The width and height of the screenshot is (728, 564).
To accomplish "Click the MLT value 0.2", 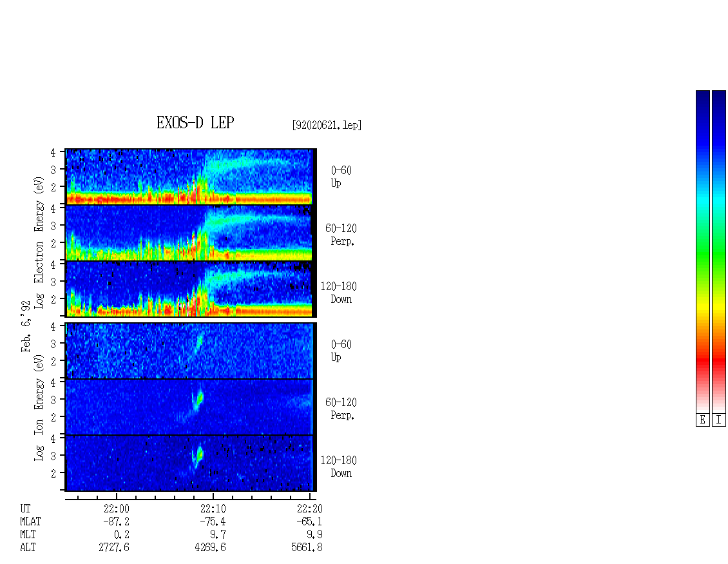I will (x=122, y=535).
